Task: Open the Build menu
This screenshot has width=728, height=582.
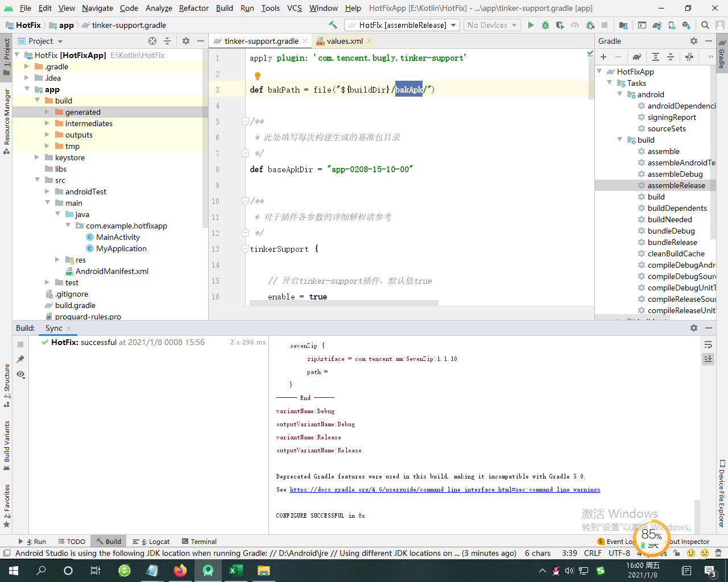Action: 225,8
